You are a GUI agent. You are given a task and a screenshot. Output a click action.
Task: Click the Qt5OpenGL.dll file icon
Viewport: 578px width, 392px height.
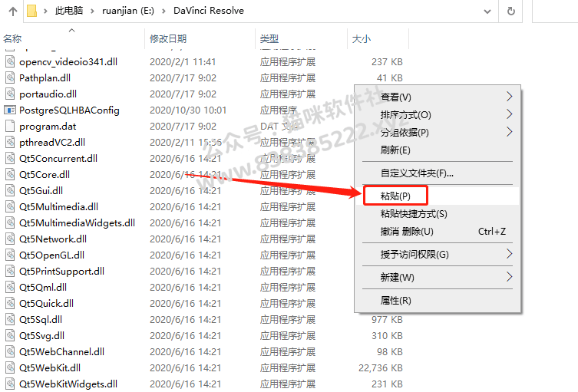pyautogui.click(x=10, y=255)
